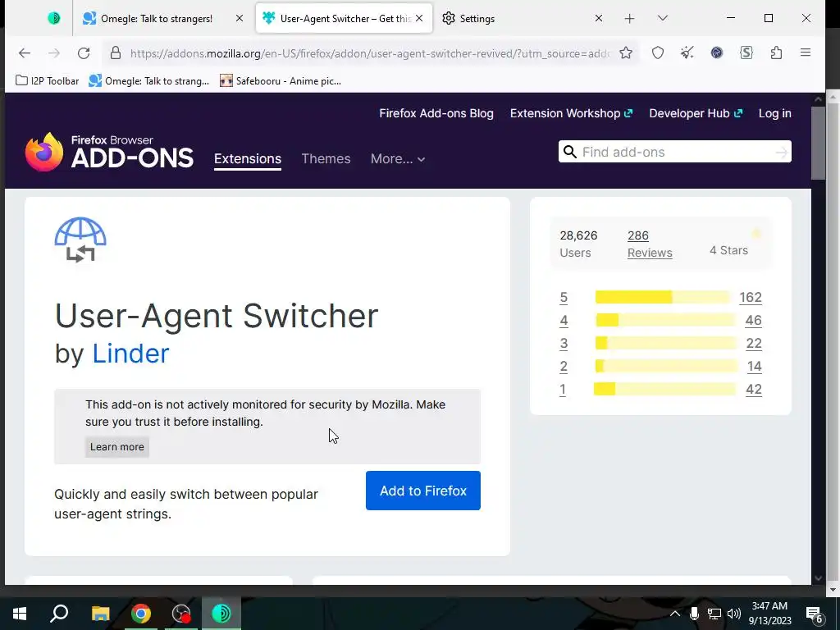Click the round globe extension icon in toolbar
This screenshot has width=840, height=630.
(717, 52)
